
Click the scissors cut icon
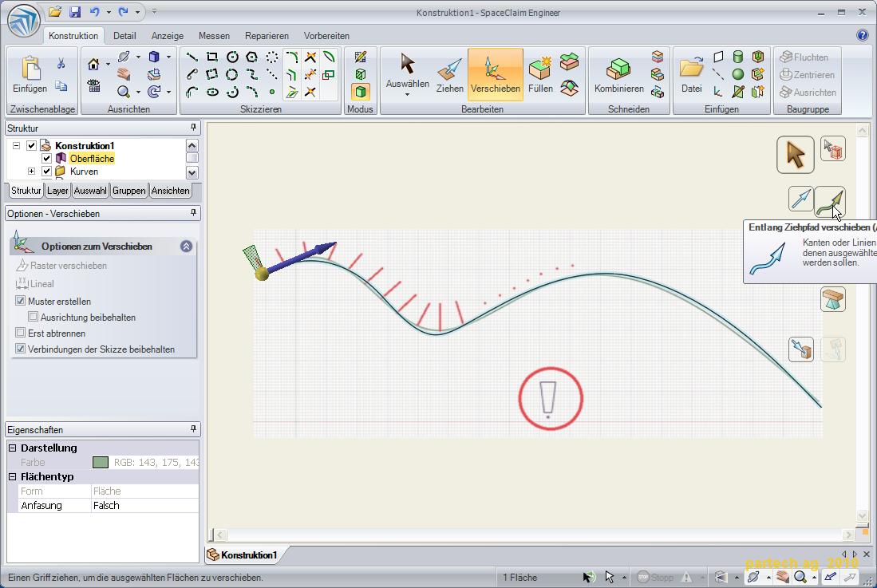click(61, 63)
